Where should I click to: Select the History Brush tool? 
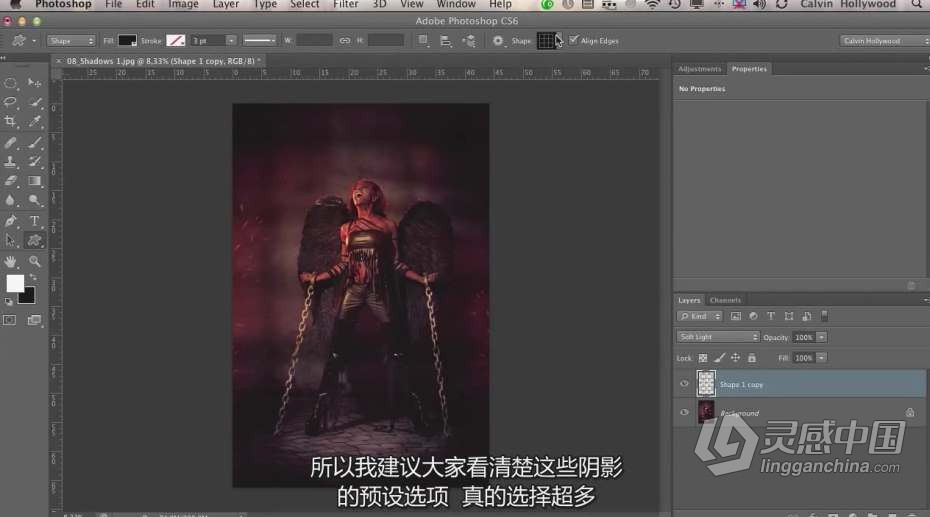point(34,161)
